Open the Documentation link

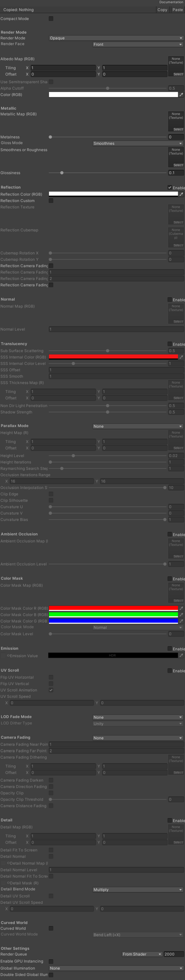[171, 2]
